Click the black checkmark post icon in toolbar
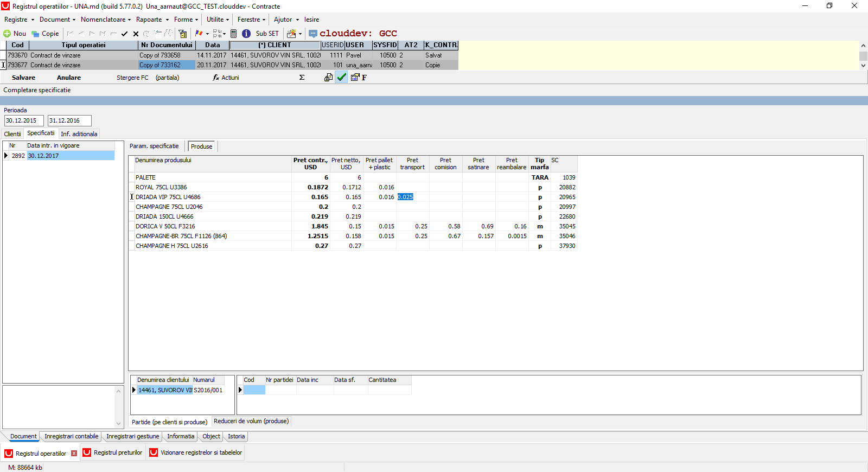 [125, 34]
